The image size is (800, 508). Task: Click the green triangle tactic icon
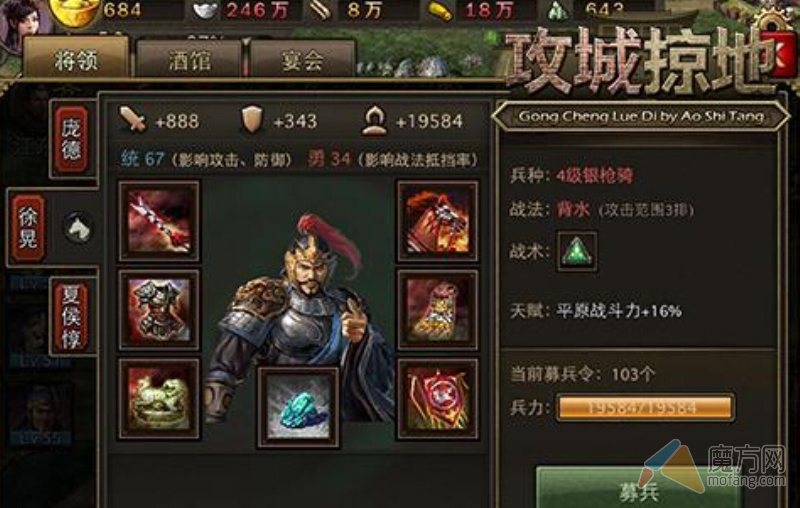coord(577,251)
